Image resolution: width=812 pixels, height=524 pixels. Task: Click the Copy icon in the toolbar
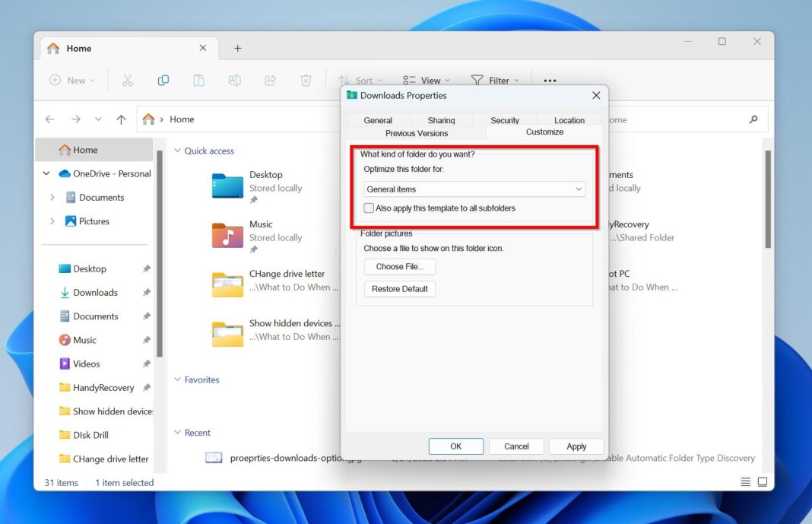(163, 80)
